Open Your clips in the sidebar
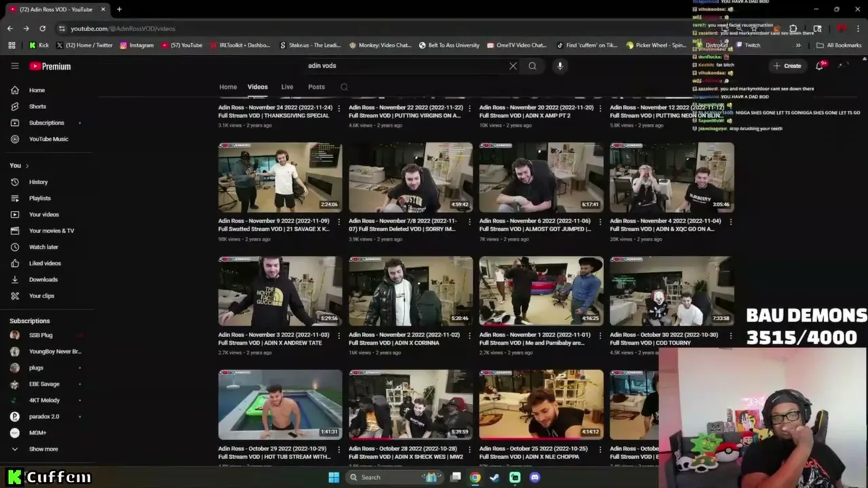This screenshot has width=868, height=488. click(41, 296)
